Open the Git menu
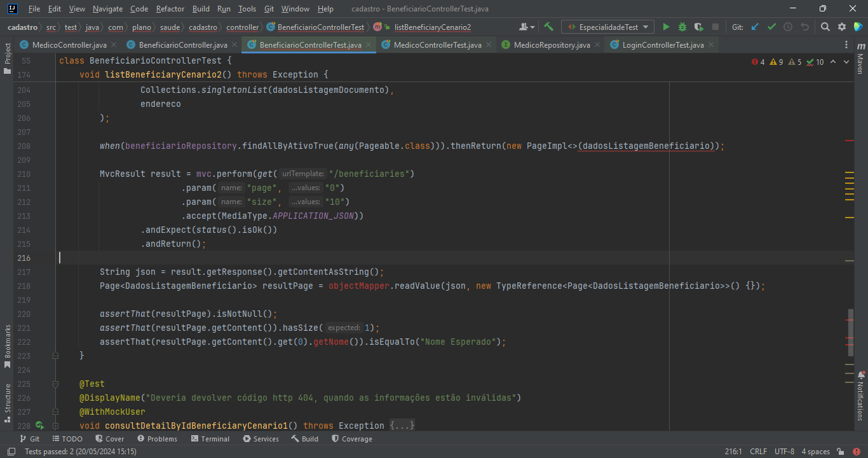 pyautogui.click(x=269, y=9)
